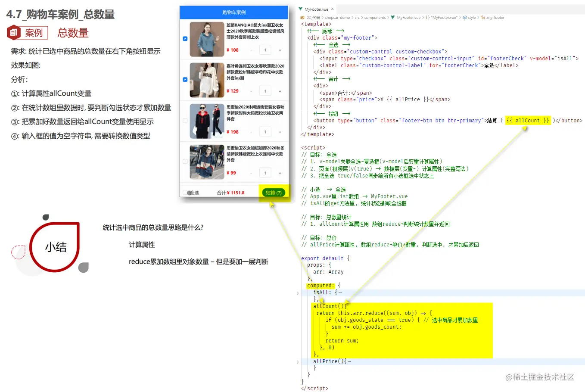This screenshot has height=392, width=585.
Task: Increase quantity of the ¥108 item
Action: 280,50
